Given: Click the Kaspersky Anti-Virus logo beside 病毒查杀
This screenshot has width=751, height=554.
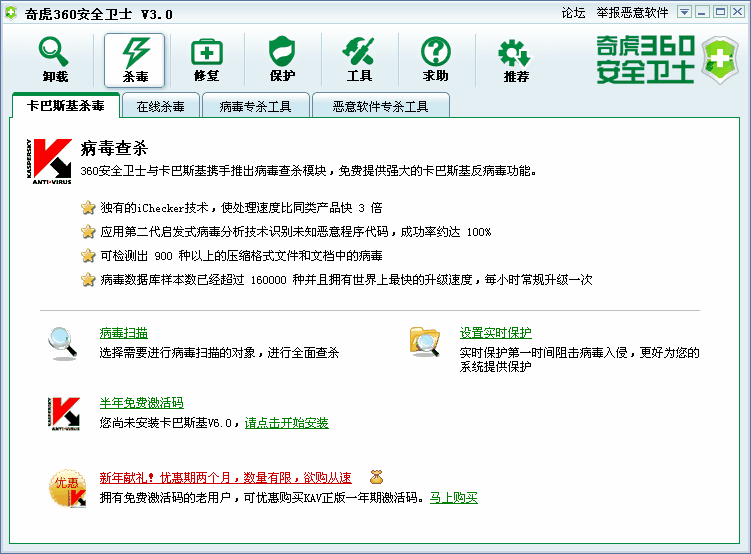Looking at the screenshot, I should coord(49,161).
